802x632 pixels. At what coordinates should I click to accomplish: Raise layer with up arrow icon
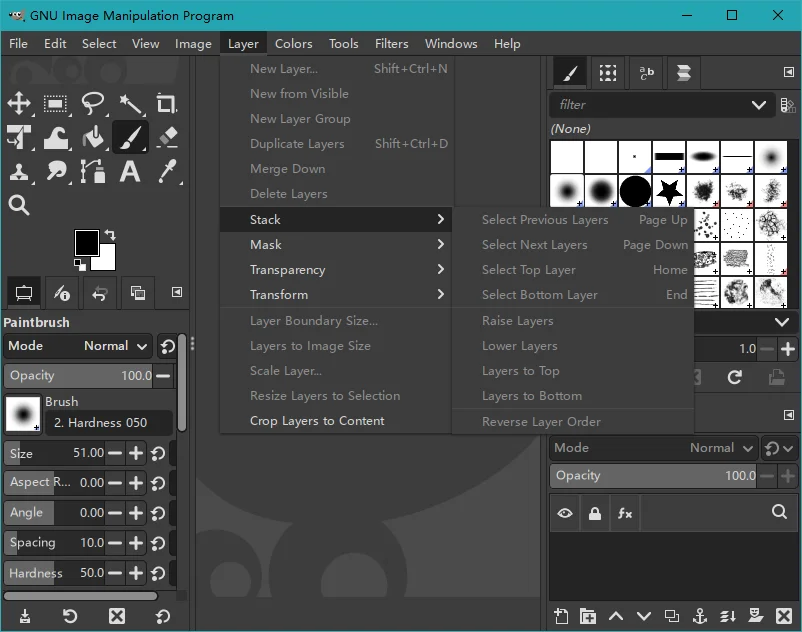pyautogui.click(x=616, y=616)
